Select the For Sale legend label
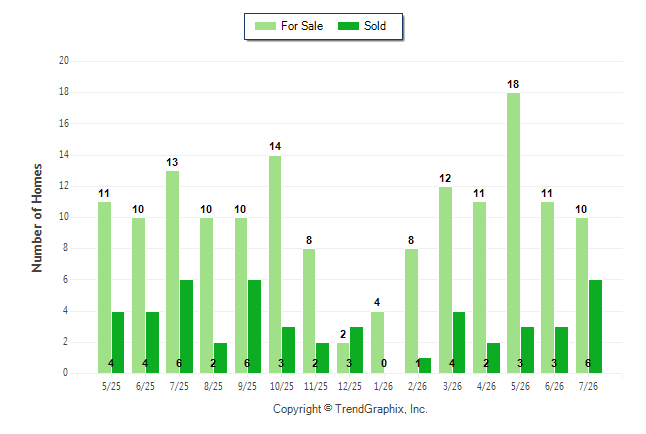Image resolution: width=646 pixels, height=434 pixels. (302, 26)
